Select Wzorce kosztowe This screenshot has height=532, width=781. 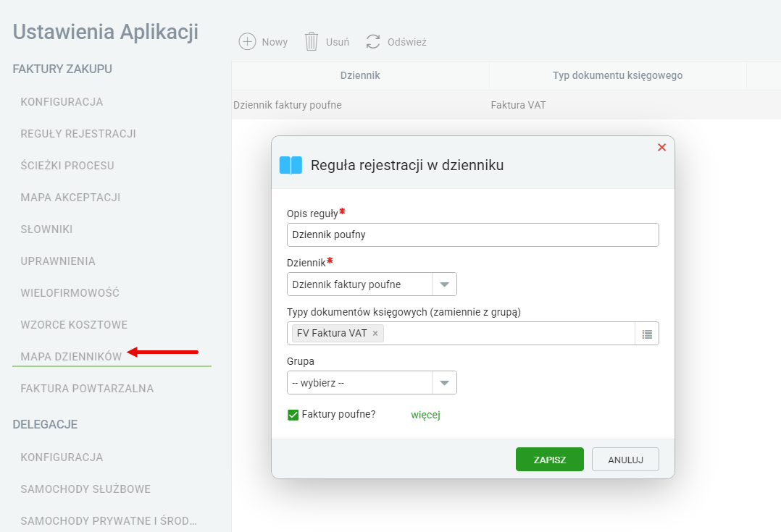tap(74, 325)
